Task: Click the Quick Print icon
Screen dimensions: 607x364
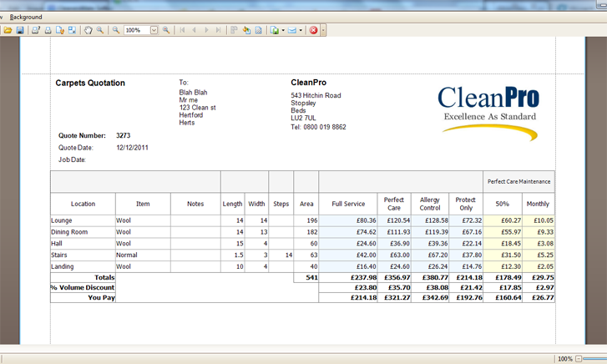Action: (48, 30)
